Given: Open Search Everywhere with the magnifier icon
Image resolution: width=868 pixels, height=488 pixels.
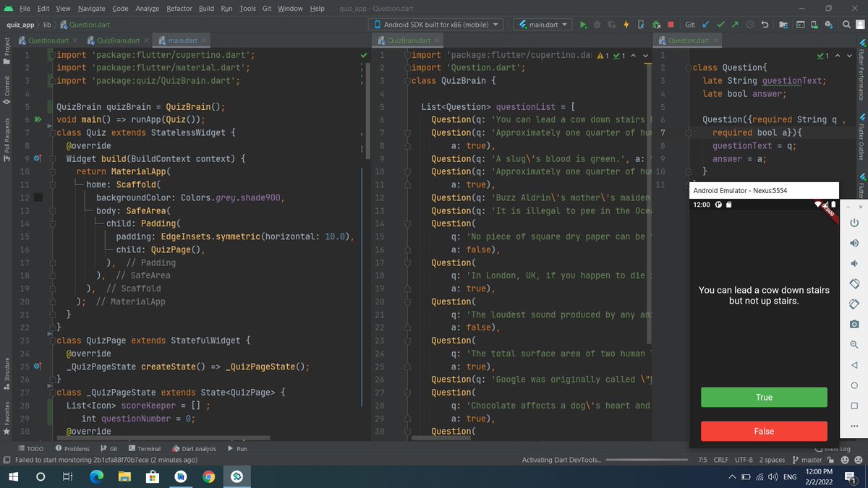Looking at the screenshot, I should (x=846, y=24).
